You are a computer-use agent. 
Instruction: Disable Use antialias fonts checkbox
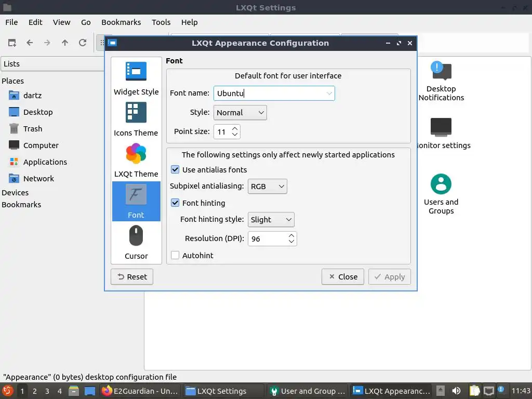pos(175,170)
